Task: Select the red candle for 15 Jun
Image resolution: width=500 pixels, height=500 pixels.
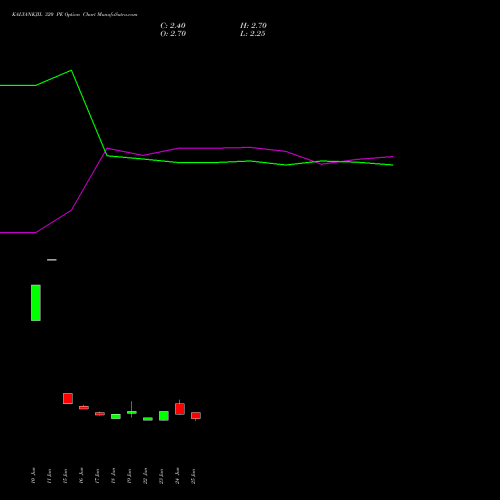Action: coord(68,398)
